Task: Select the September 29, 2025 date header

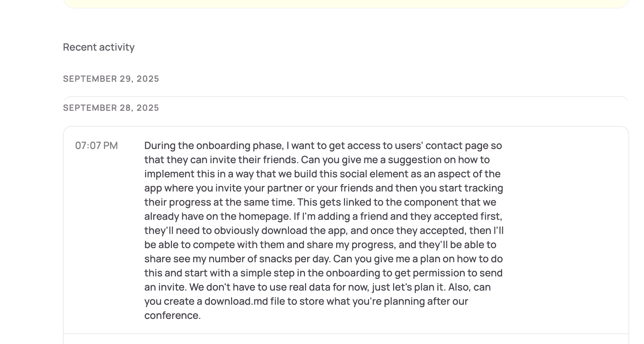Action: coord(111,79)
